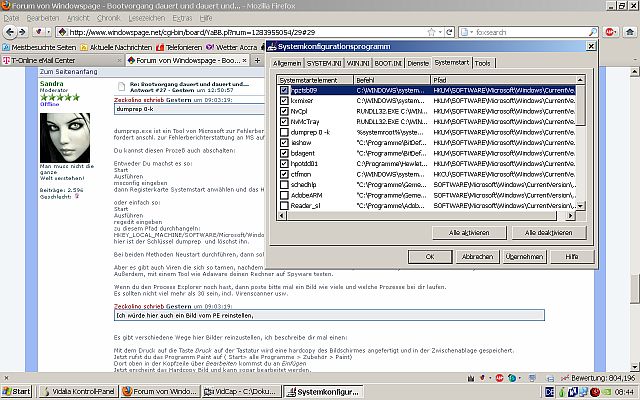This screenshot has height=400, width=640.
Task: Check the dumprep 0 -k startup entry
Action: [284, 132]
